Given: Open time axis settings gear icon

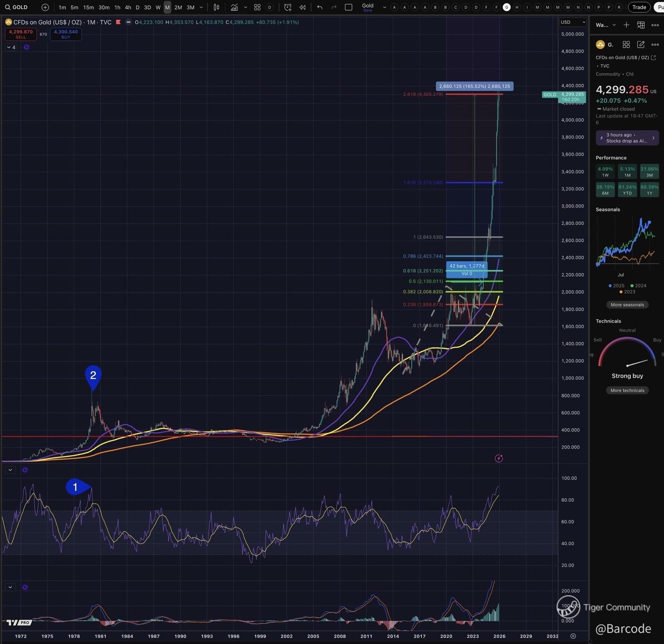Looking at the screenshot, I should pos(573,636).
